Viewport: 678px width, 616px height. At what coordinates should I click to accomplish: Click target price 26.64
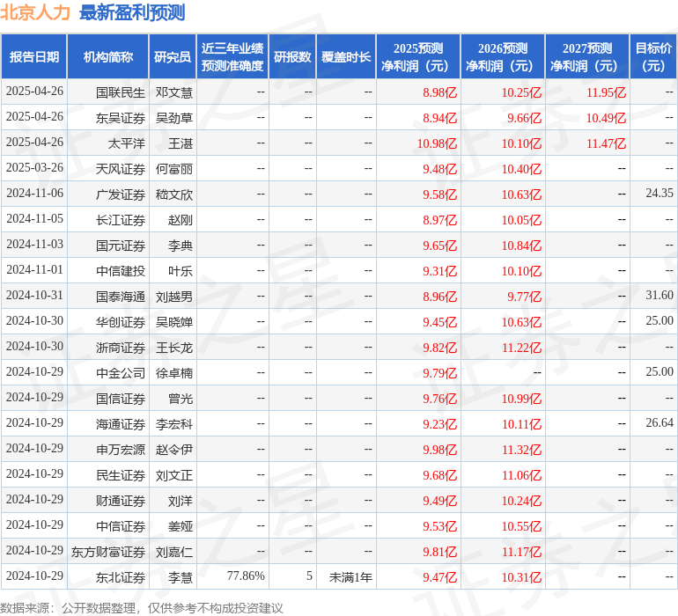660,422
